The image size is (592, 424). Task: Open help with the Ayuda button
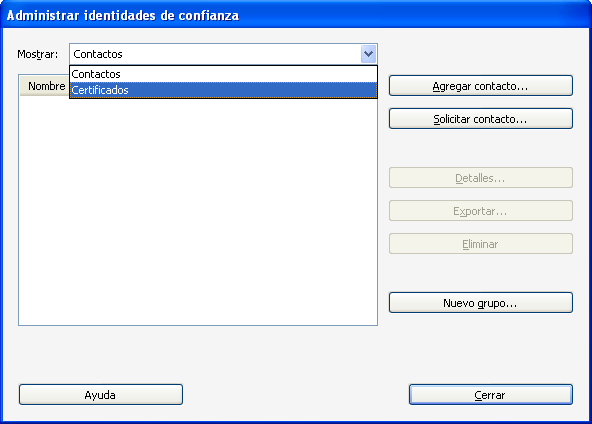[x=101, y=395]
